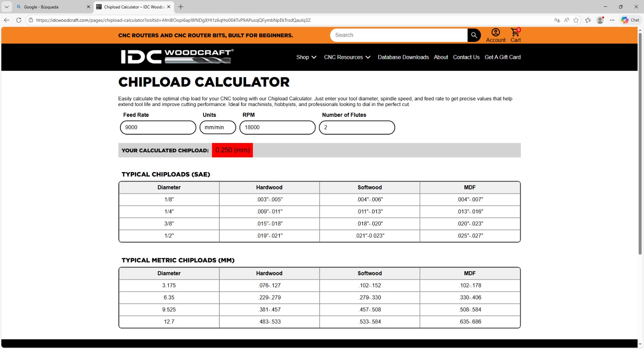The height and width of the screenshot is (349, 644).
Task: Focus the Feed Rate input field
Action: pos(158,127)
